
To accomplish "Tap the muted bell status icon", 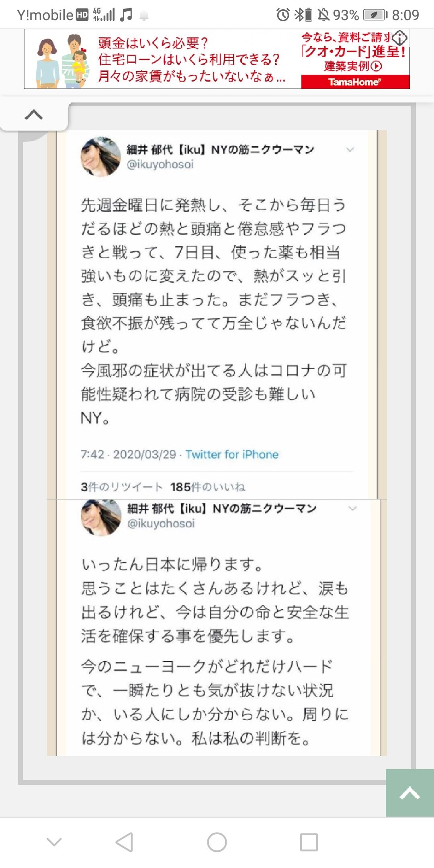I will click(x=323, y=15).
